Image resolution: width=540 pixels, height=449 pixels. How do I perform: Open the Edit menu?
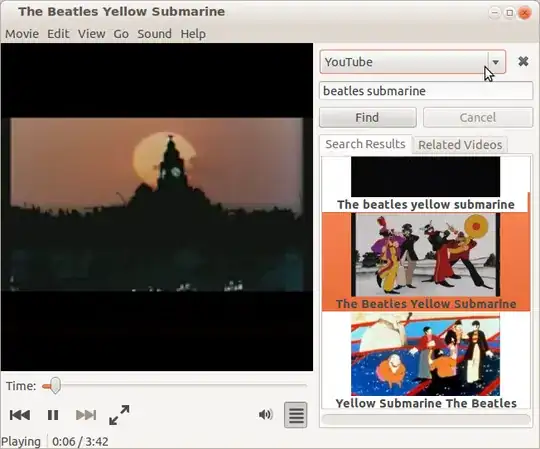click(x=58, y=34)
